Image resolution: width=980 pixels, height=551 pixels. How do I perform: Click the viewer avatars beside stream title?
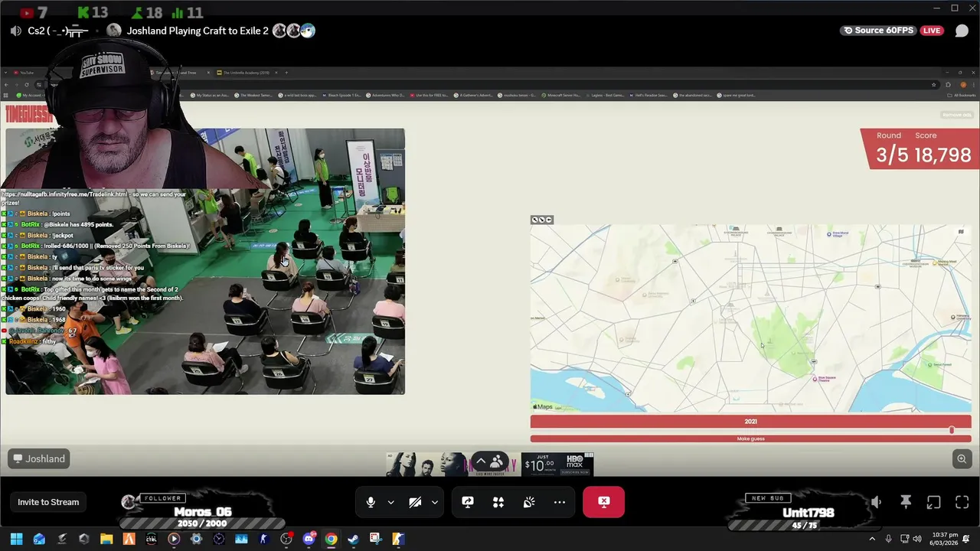point(294,31)
